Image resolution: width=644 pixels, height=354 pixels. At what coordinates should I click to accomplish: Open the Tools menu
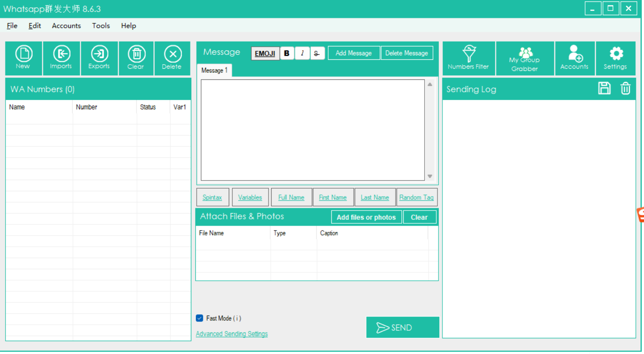coord(101,26)
